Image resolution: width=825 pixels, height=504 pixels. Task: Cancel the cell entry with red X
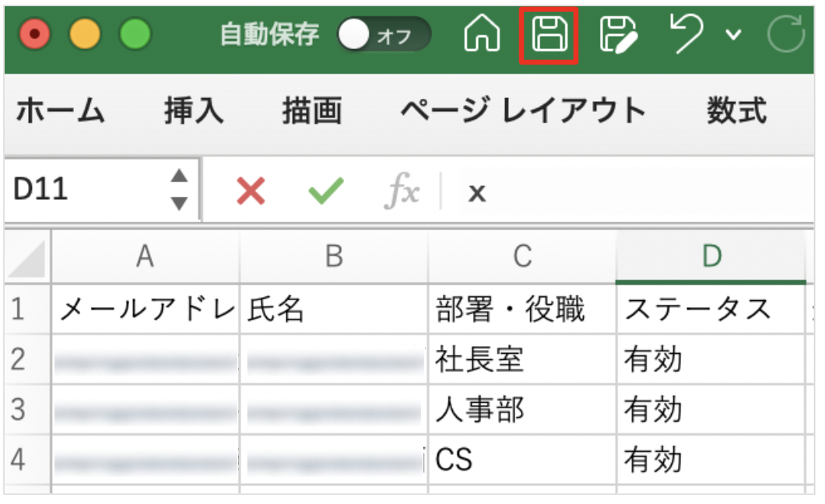(251, 191)
